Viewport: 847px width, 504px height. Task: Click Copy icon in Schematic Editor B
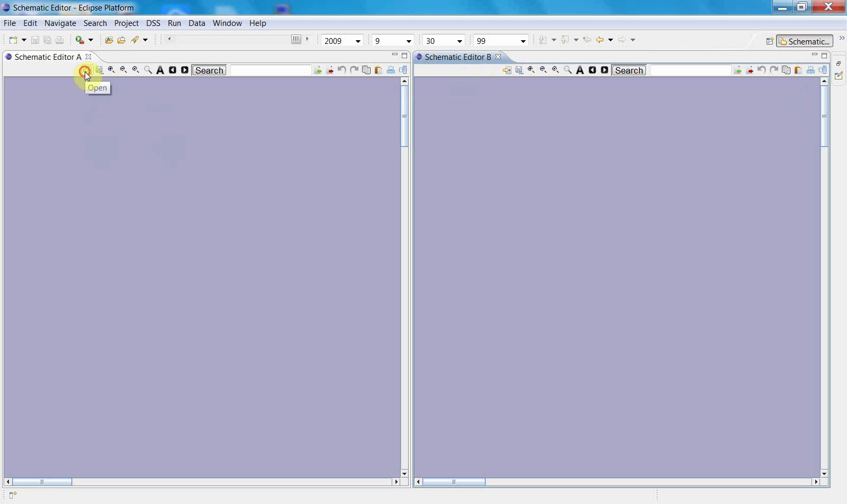pyautogui.click(x=786, y=70)
